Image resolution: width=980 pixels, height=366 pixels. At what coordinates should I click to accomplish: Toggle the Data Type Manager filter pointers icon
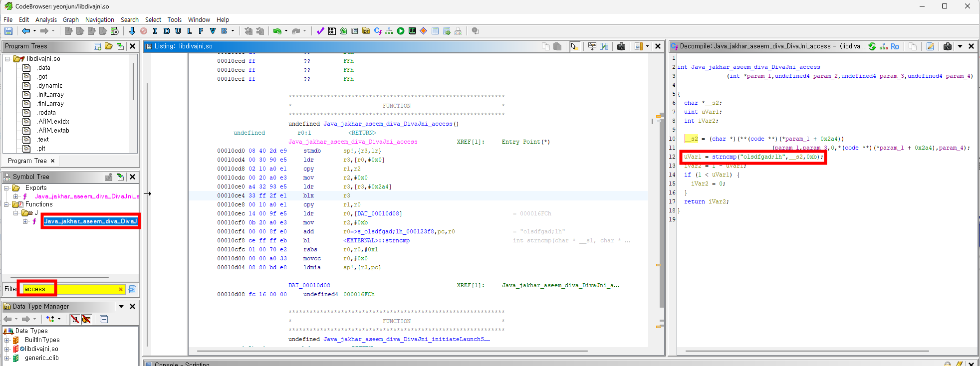[x=86, y=319]
